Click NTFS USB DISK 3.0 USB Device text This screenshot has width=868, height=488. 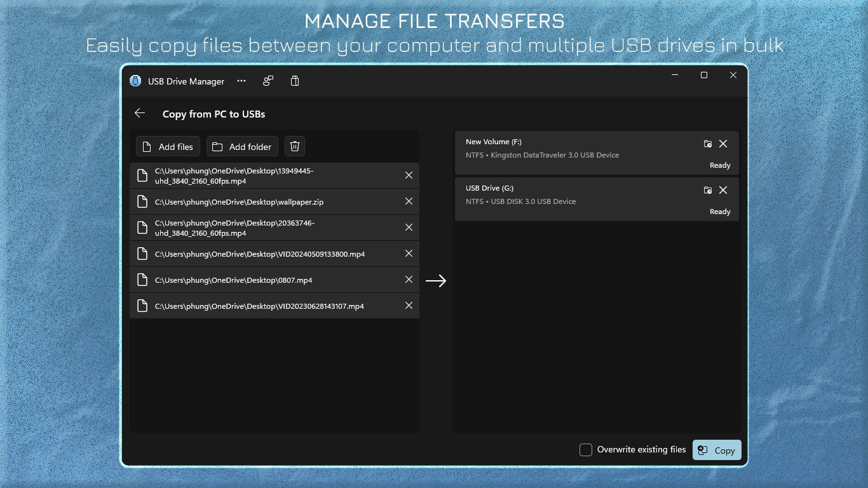pos(521,201)
